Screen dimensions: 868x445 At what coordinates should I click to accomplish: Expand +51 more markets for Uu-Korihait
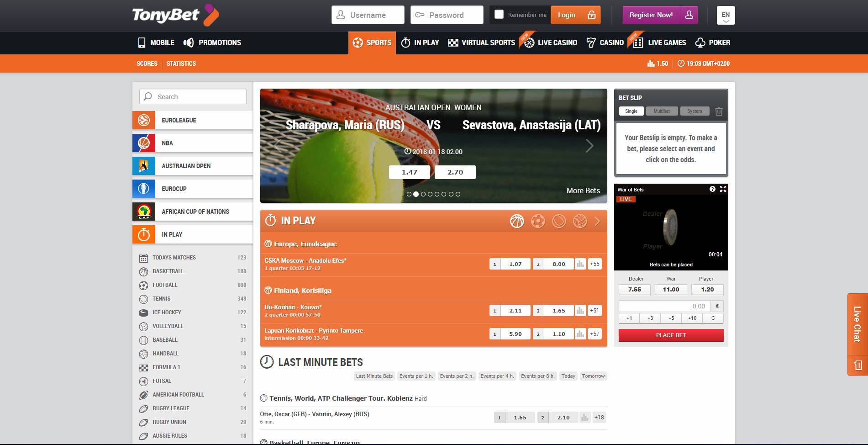(x=594, y=311)
